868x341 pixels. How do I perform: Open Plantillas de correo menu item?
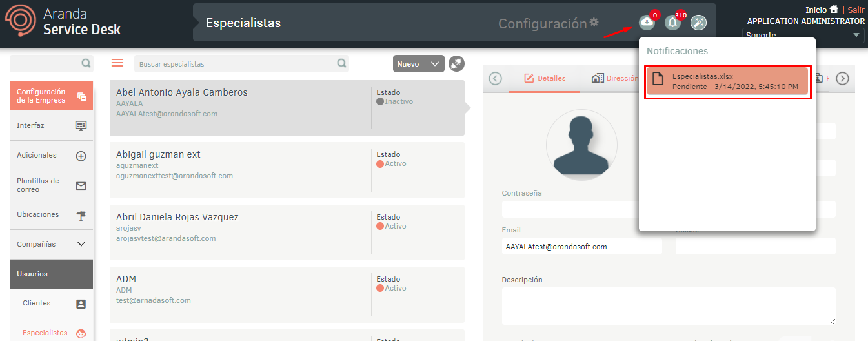(x=52, y=185)
